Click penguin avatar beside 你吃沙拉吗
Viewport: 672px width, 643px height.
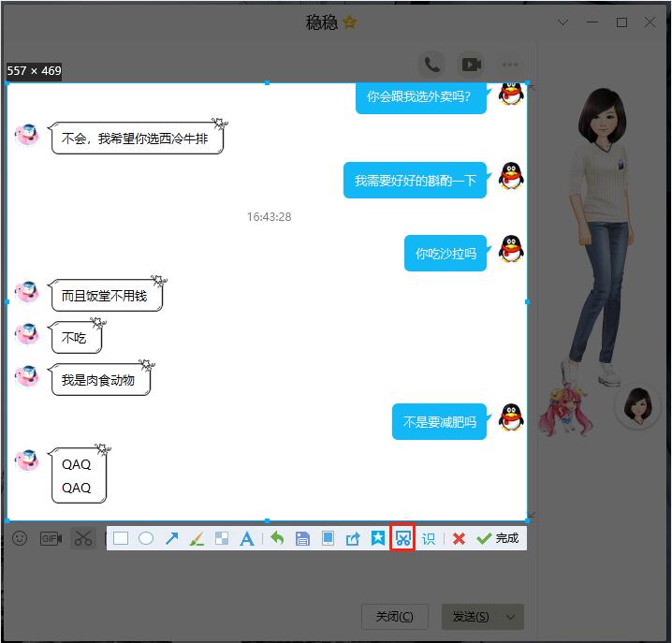511,249
